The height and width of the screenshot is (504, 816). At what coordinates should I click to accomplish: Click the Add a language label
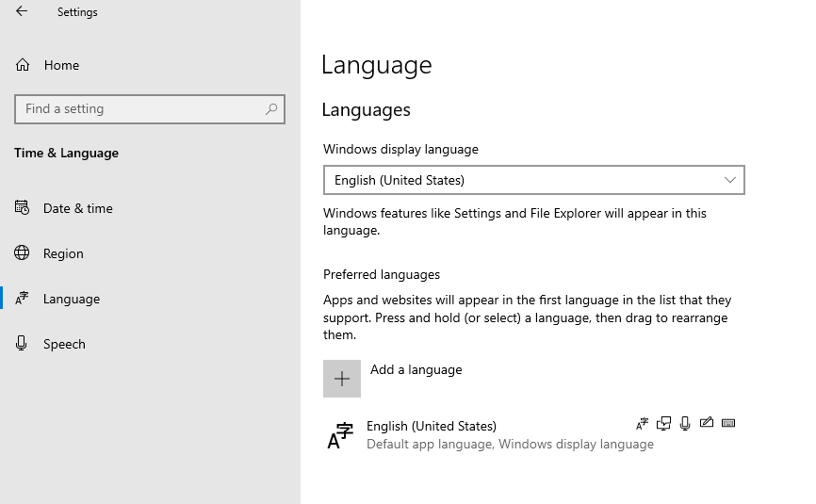click(416, 370)
